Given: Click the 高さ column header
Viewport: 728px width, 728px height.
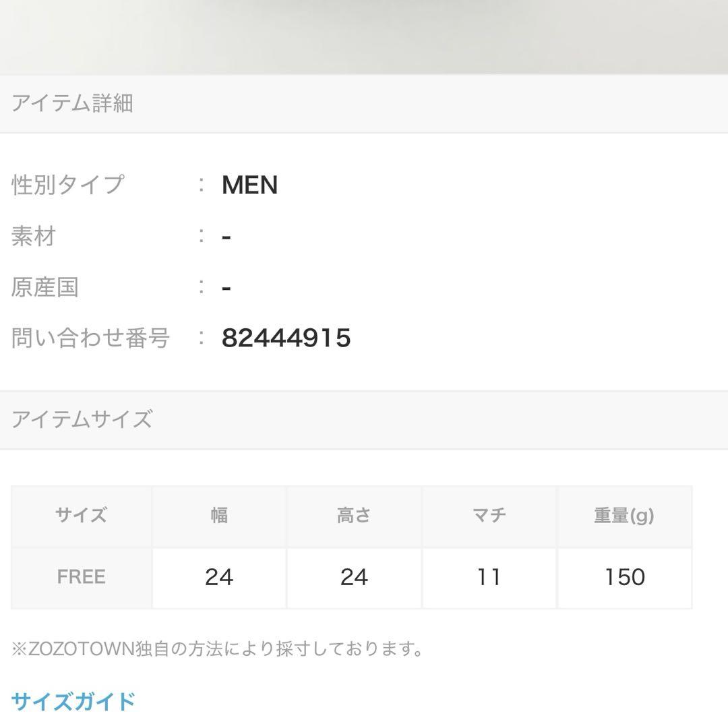Looking at the screenshot, I should [x=355, y=516].
